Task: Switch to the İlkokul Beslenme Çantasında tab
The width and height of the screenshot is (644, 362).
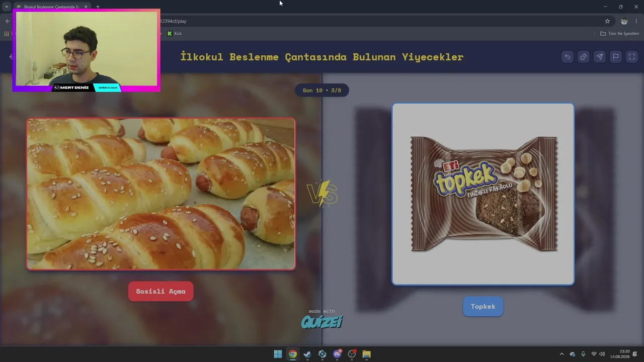Action: 51,7
